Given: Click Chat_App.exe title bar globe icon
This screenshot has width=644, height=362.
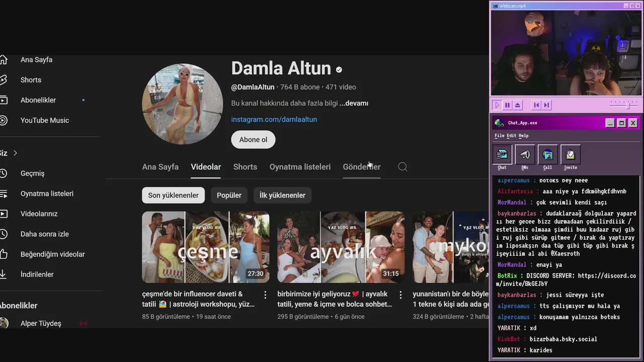Looking at the screenshot, I should (499, 123).
